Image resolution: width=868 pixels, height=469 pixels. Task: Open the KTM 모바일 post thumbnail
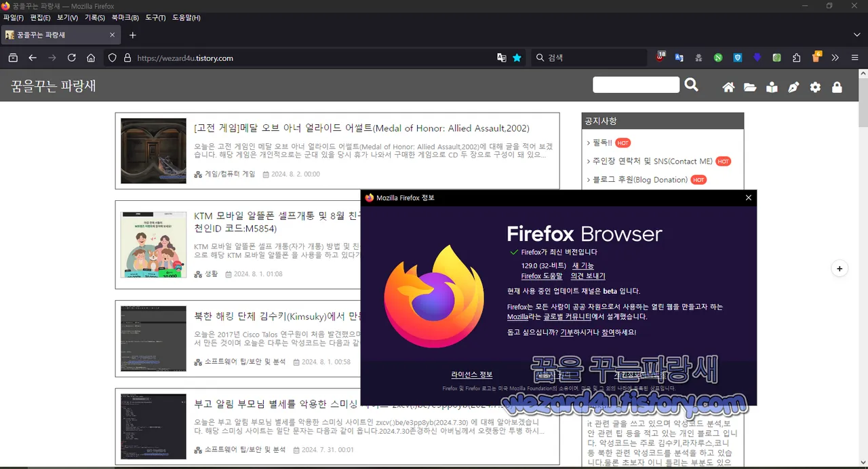[x=153, y=244]
